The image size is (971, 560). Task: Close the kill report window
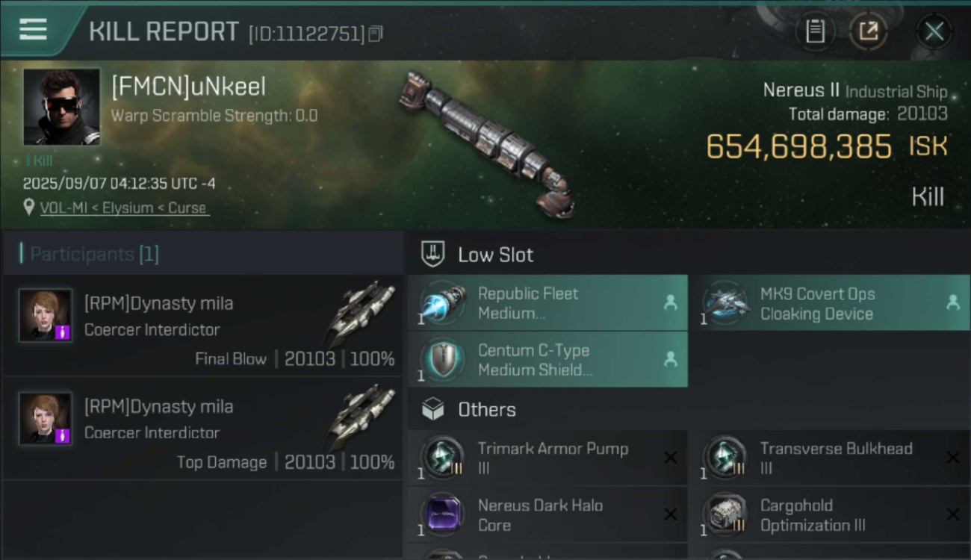[x=934, y=31]
